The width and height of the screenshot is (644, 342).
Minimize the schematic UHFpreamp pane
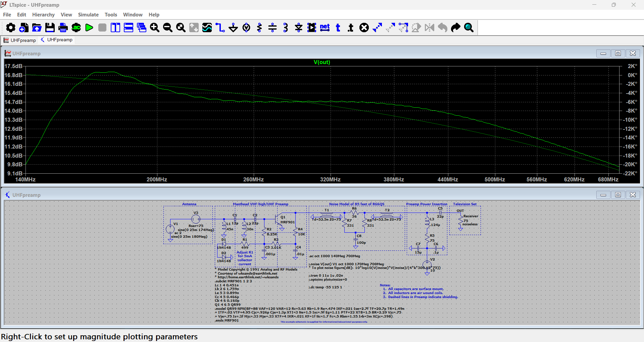603,195
